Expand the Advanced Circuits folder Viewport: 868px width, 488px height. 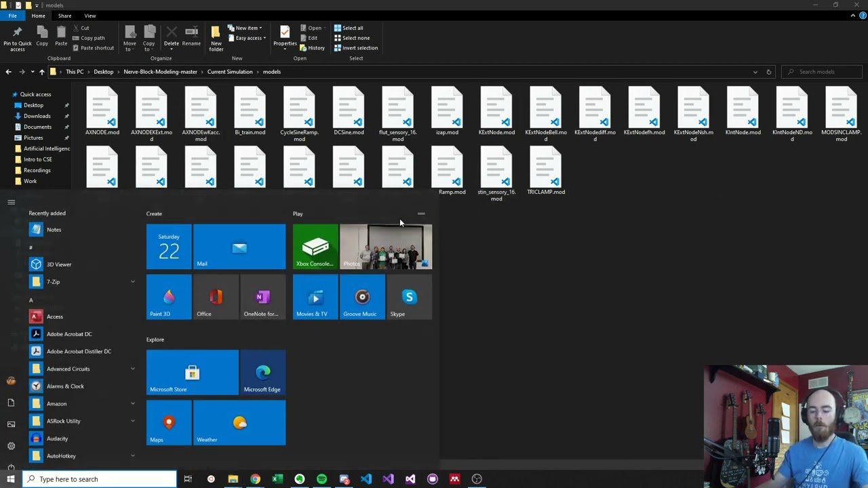click(82, 369)
